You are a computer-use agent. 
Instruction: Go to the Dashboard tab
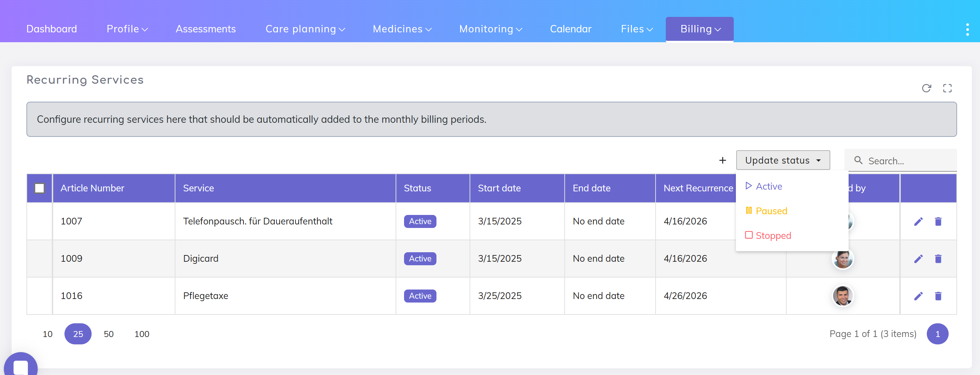click(52, 29)
